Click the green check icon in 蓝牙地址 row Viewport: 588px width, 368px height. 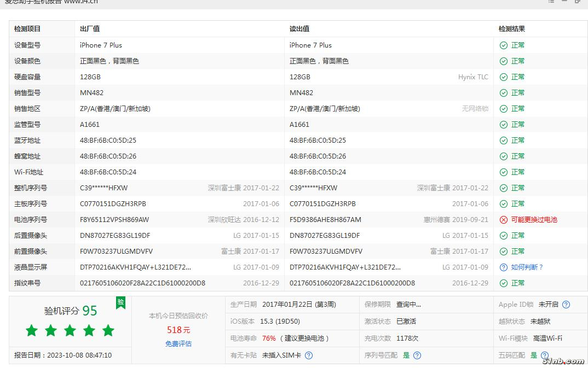click(x=504, y=141)
